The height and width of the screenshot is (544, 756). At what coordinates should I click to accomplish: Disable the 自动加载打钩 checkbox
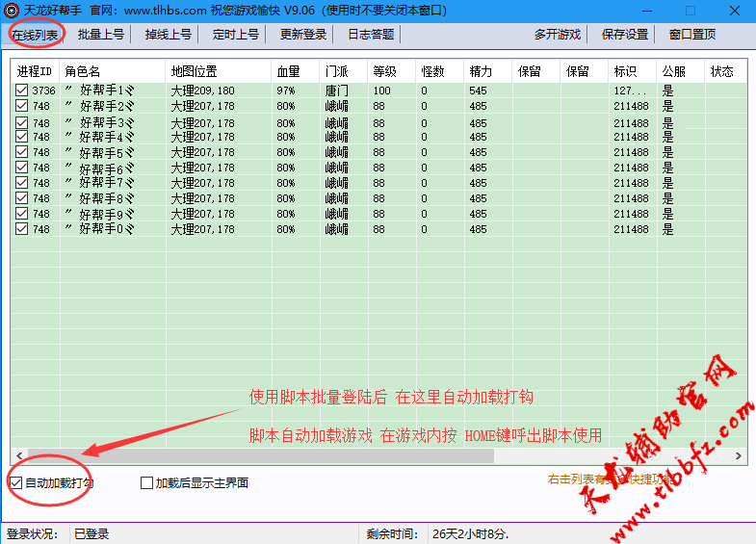[x=16, y=482]
